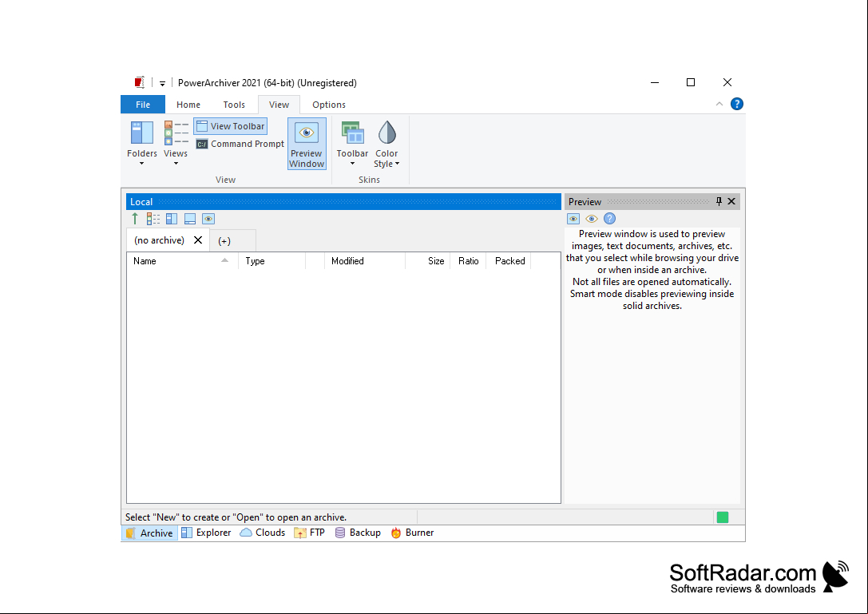
Task: Open the quick access customize arrow in title bar
Action: coord(162,84)
